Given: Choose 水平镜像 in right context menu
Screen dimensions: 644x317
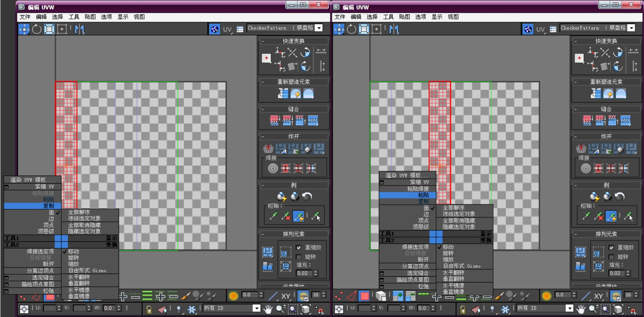Looking at the screenshot, I should point(464,285).
